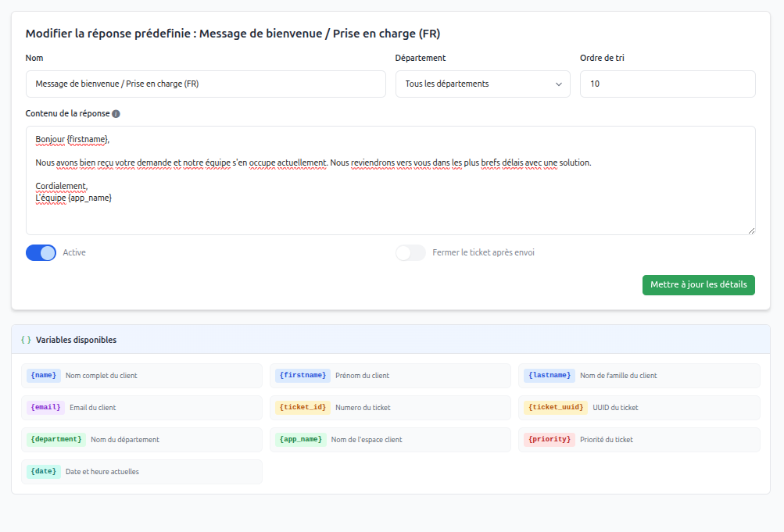Select the {firstname} variable
Screen dimensions: 784x532
pyautogui.click(x=302, y=375)
